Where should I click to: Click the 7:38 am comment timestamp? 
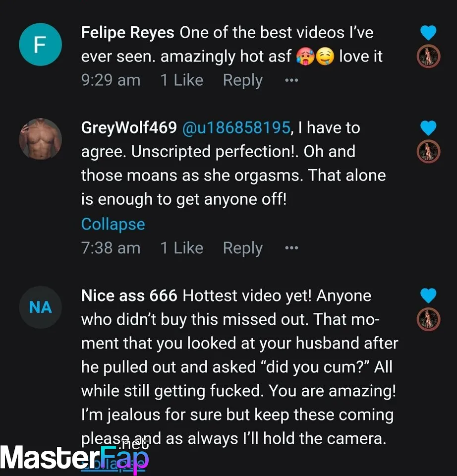point(111,248)
